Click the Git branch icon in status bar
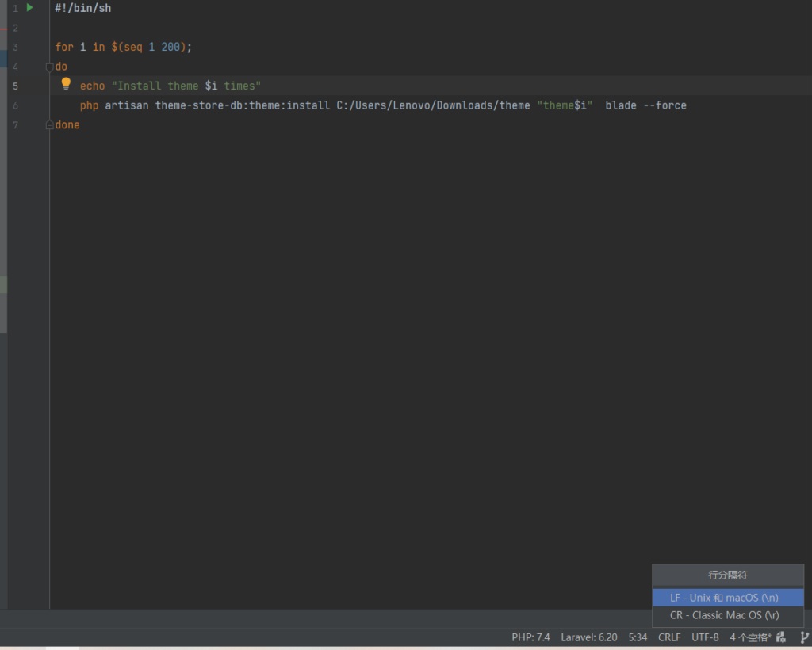Image resolution: width=812 pixels, height=650 pixels. point(805,637)
